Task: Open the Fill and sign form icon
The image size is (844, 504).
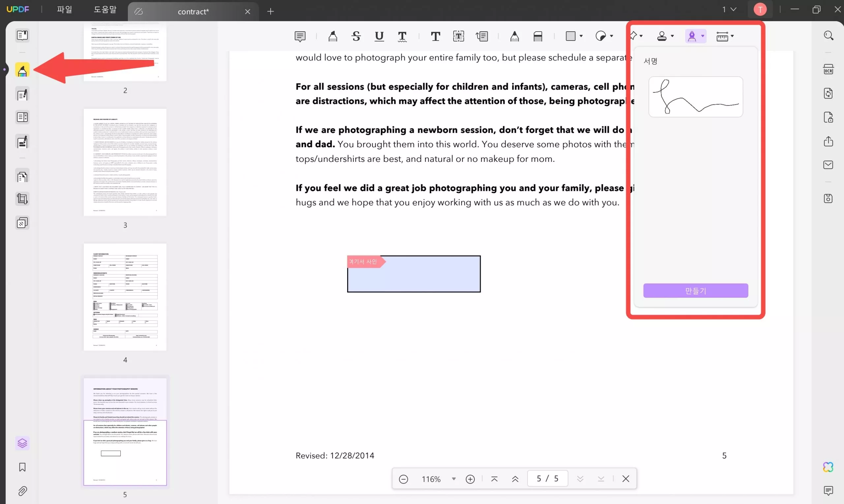Action: pos(22,142)
